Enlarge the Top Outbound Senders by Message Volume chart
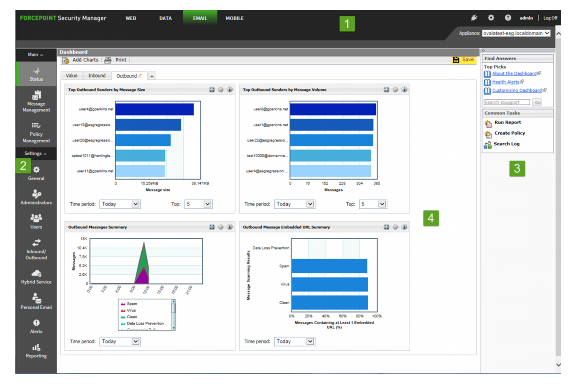The height and width of the screenshot is (384, 576). [386, 89]
